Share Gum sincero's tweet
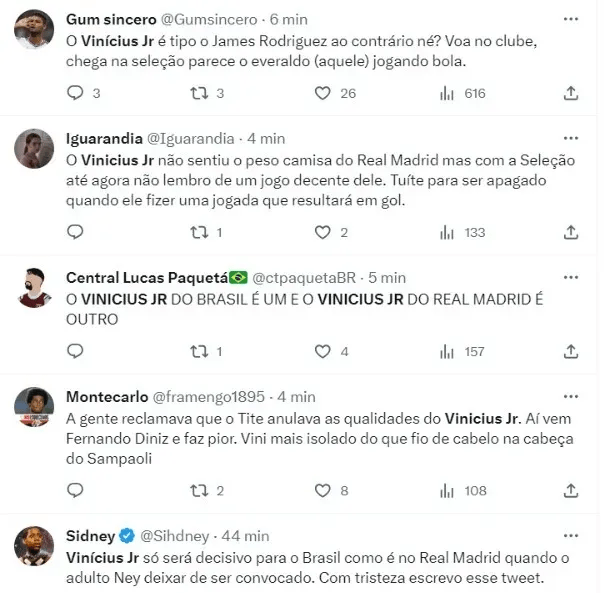 (x=571, y=93)
